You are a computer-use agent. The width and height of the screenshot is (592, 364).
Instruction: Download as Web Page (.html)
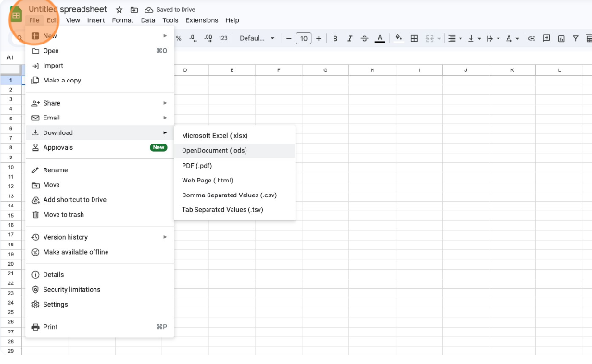coord(234,180)
